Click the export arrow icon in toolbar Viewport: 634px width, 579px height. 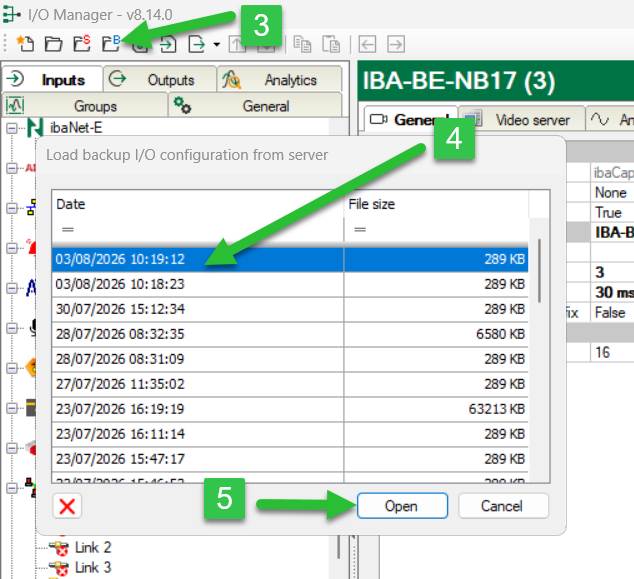(x=197, y=44)
